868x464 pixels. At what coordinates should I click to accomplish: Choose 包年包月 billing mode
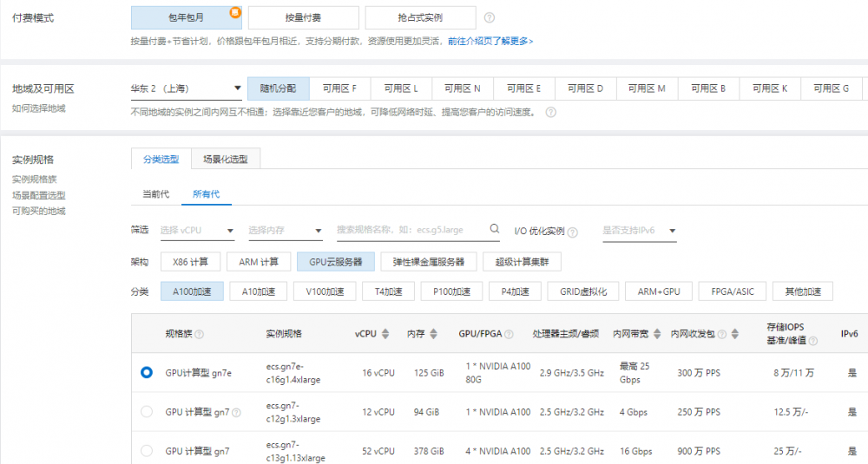(187, 17)
